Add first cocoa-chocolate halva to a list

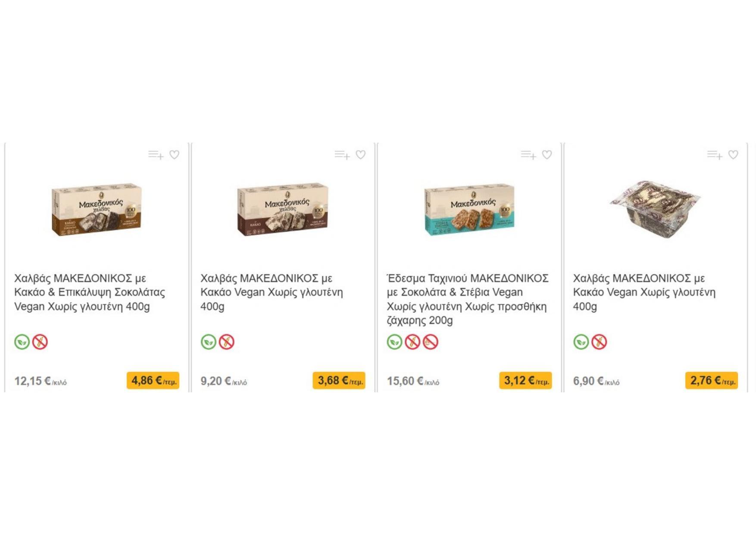(156, 155)
